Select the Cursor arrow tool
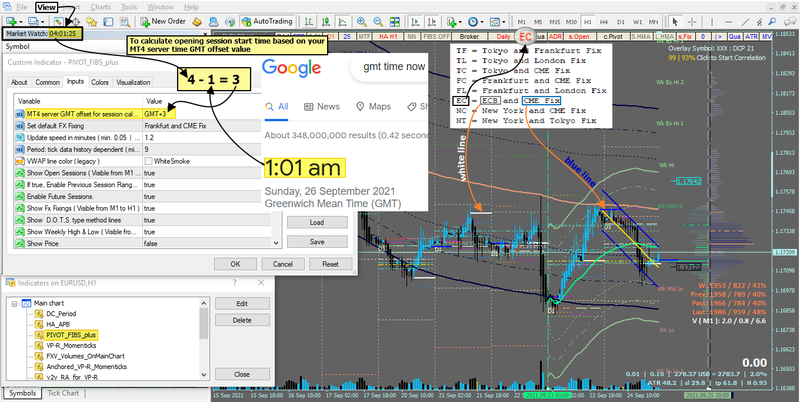 click(x=676, y=21)
